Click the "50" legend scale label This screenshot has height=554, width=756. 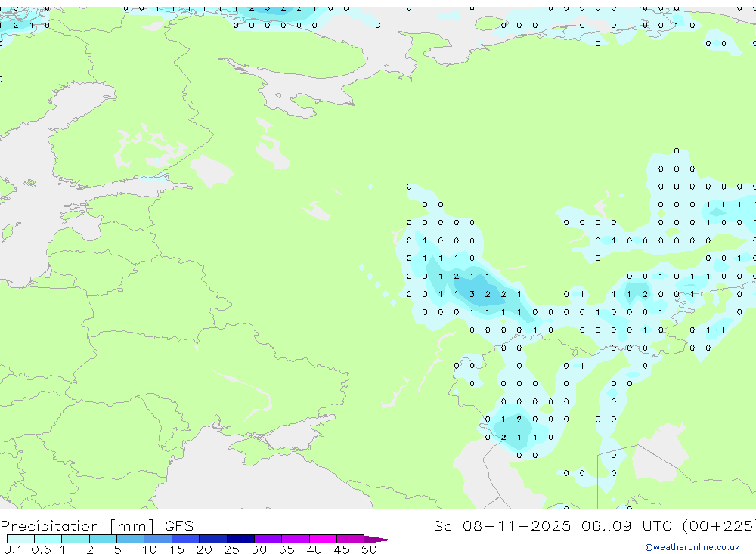click(369, 549)
